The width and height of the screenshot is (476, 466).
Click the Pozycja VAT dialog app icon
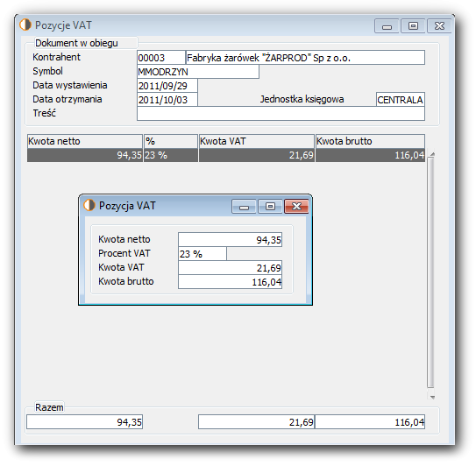(89, 205)
